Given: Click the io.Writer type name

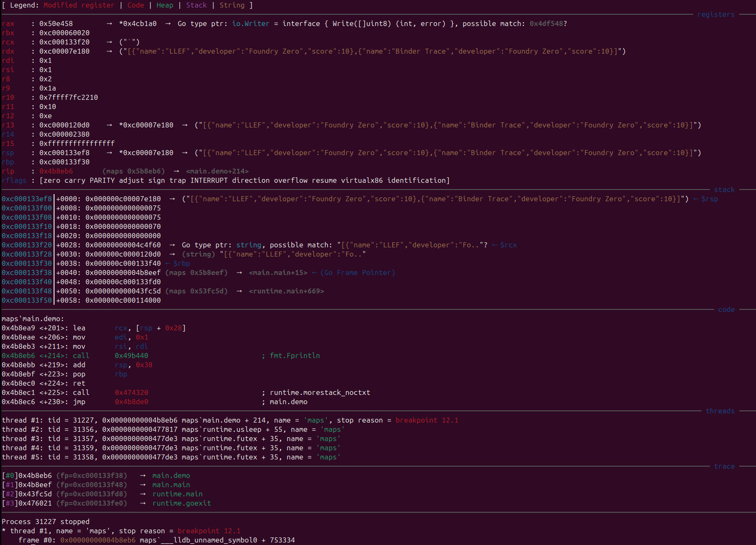Looking at the screenshot, I should pos(251,23).
